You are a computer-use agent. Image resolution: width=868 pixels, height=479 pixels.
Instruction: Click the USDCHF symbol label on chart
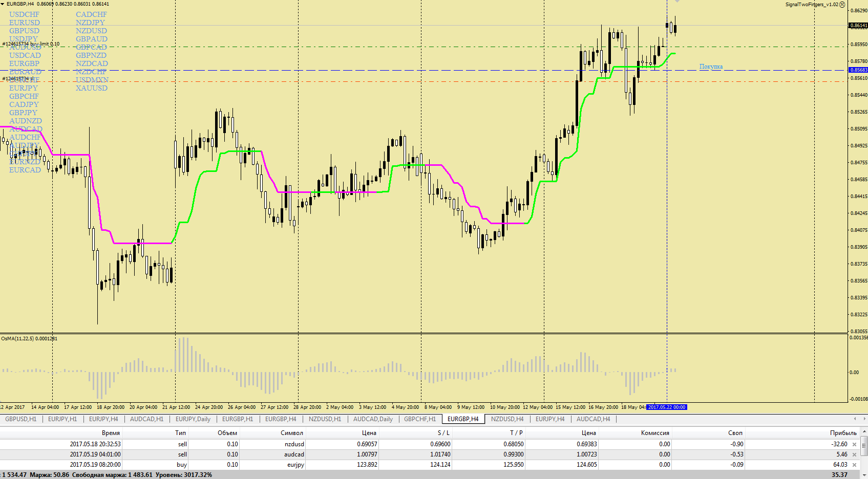coord(24,14)
